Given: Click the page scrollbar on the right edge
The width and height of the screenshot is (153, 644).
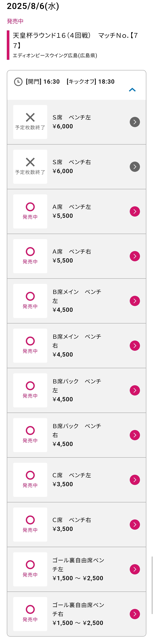Looking at the screenshot, I should pyautogui.click(x=152, y=585).
